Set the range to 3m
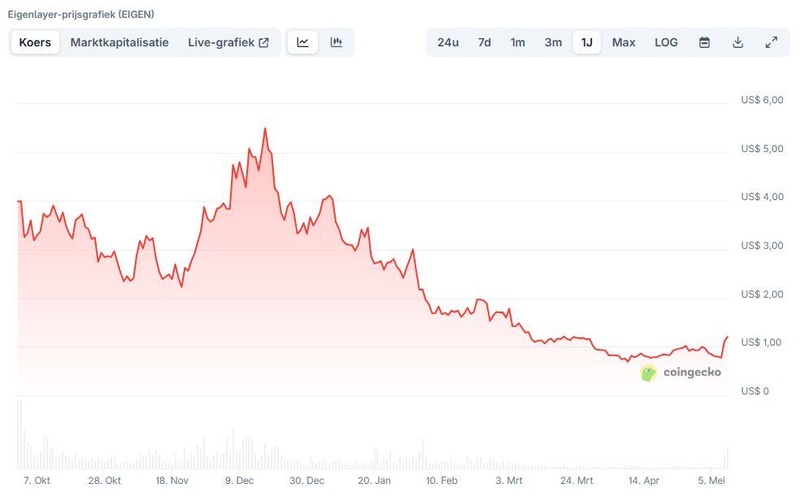The width and height of the screenshot is (800, 501). [x=553, y=42]
